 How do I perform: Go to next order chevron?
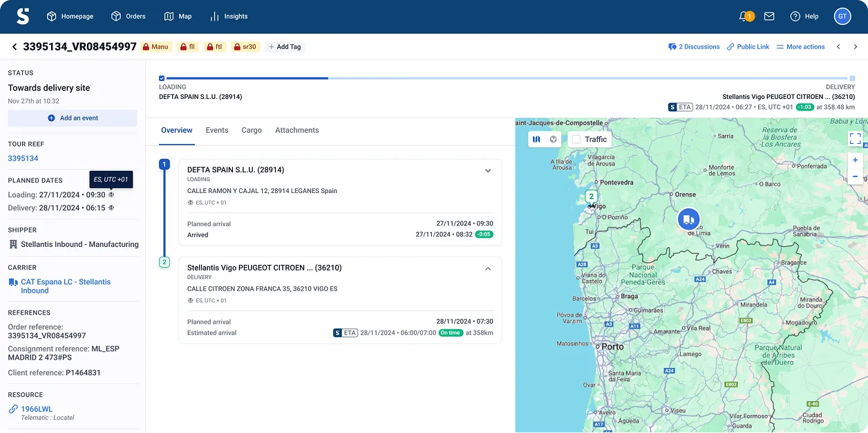click(x=856, y=47)
